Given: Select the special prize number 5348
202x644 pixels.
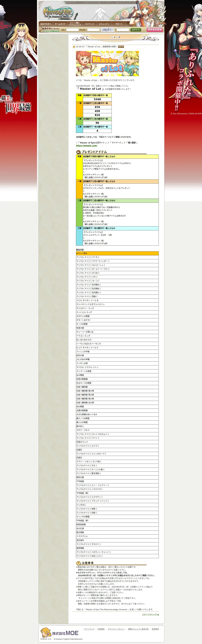Looking at the screenshot, I should [x=97, y=99].
